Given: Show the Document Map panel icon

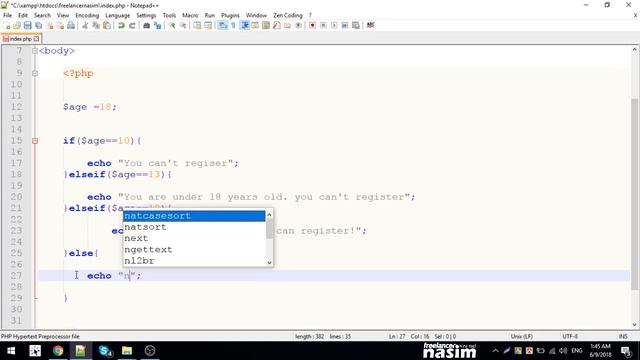Looking at the screenshot, I should (x=266, y=25).
